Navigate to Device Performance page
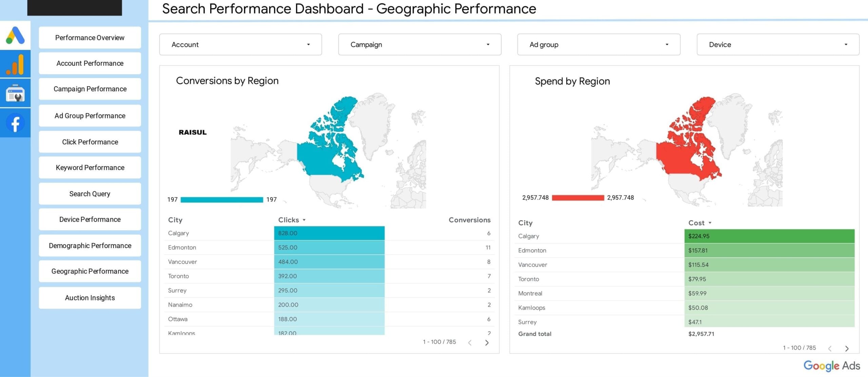The image size is (868, 377). (90, 220)
